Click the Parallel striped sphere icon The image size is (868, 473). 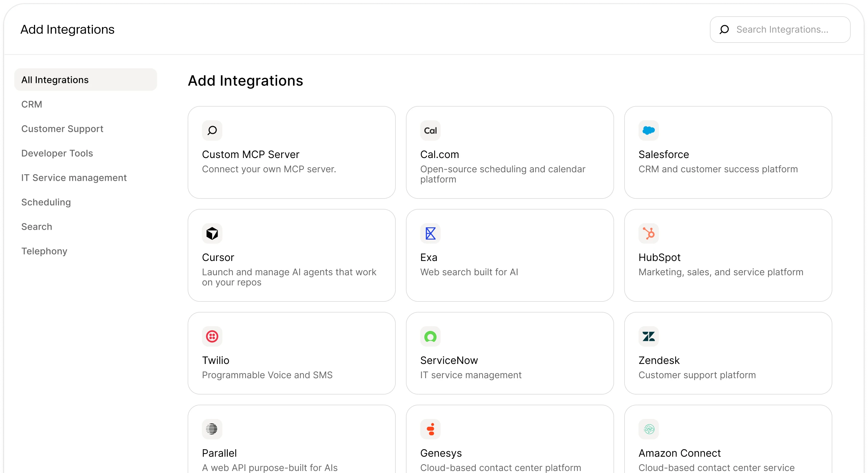[x=212, y=429]
